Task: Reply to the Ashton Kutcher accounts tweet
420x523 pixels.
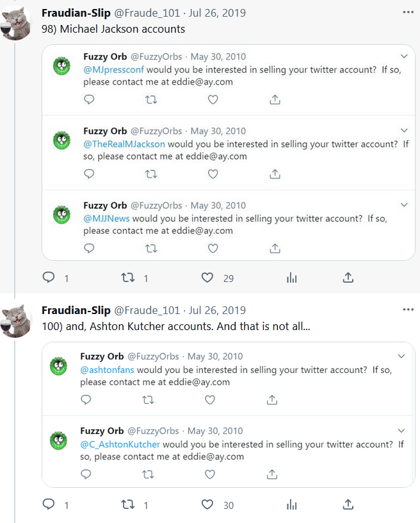Action: [49, 505]
